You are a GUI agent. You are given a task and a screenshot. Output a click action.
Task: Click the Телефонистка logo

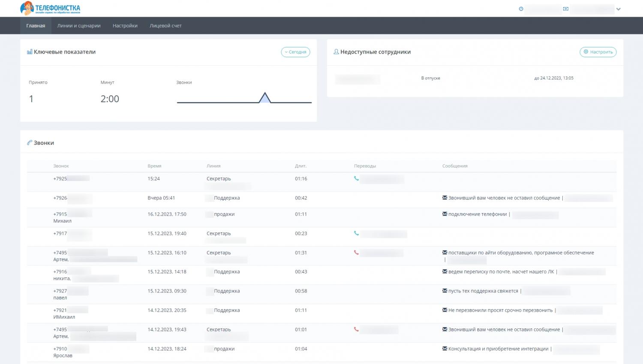pyautogui.click(x=50, y=8)
